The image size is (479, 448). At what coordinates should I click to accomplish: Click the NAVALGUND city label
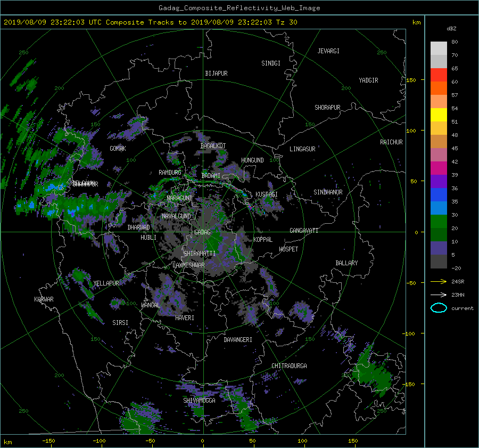[176, 216]
